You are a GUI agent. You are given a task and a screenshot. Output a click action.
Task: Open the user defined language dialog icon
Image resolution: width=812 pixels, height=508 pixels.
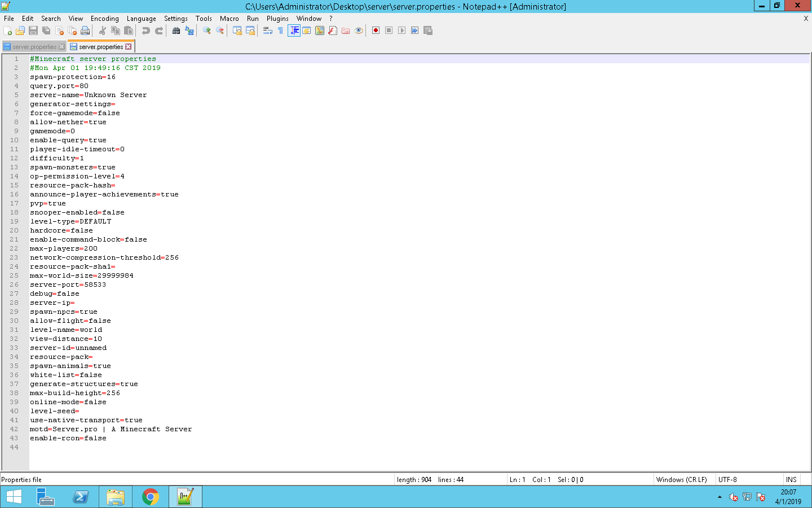click(x=307, y=30)
